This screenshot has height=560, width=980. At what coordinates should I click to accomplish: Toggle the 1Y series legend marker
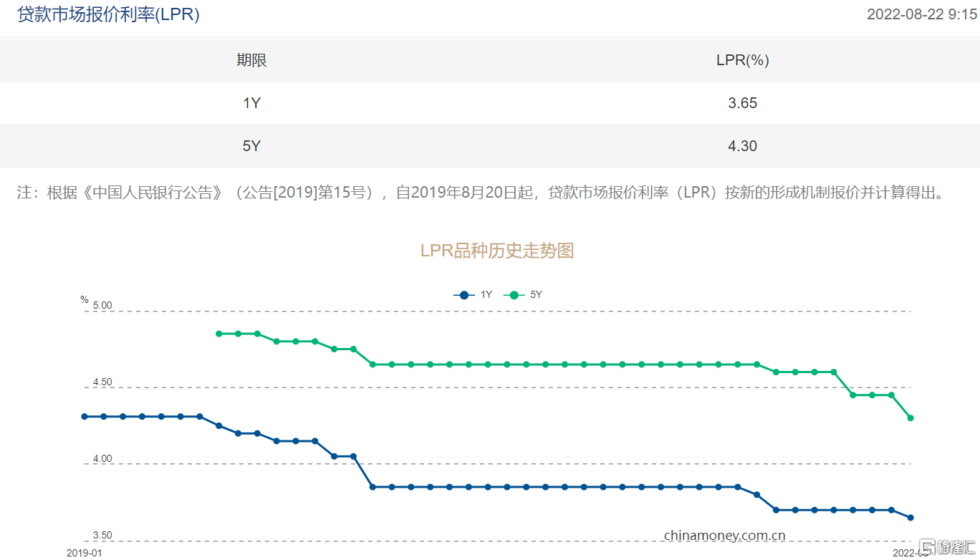point(464,295)
